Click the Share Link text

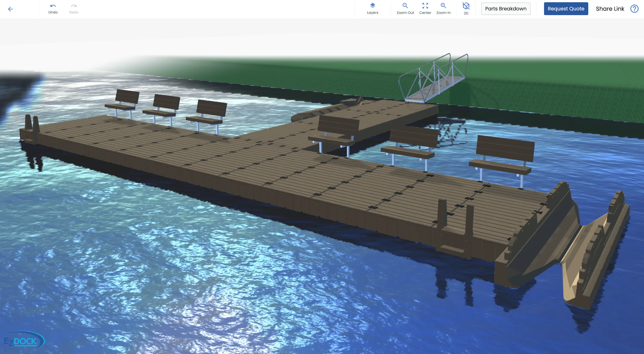(610, 9)
